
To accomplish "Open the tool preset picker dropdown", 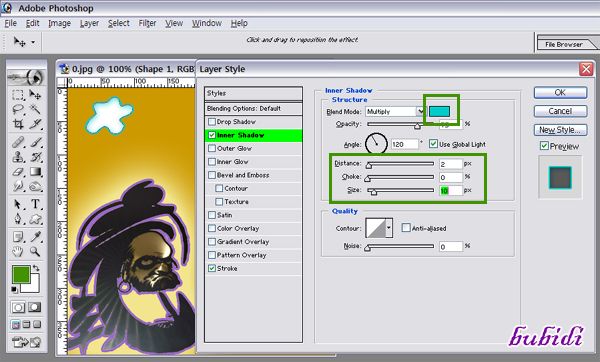I will (x=33, y=42).
